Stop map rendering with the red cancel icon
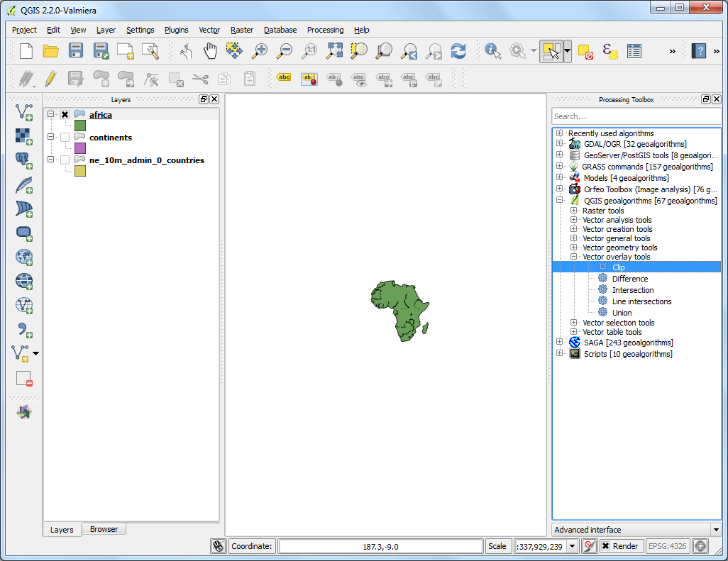The image size is (728, 561). 589,546
